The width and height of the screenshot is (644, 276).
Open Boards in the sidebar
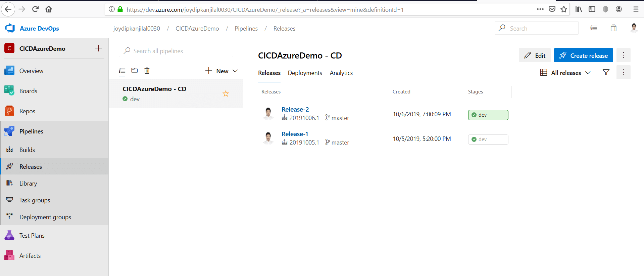pyautogui.click(x=54, y=91)
